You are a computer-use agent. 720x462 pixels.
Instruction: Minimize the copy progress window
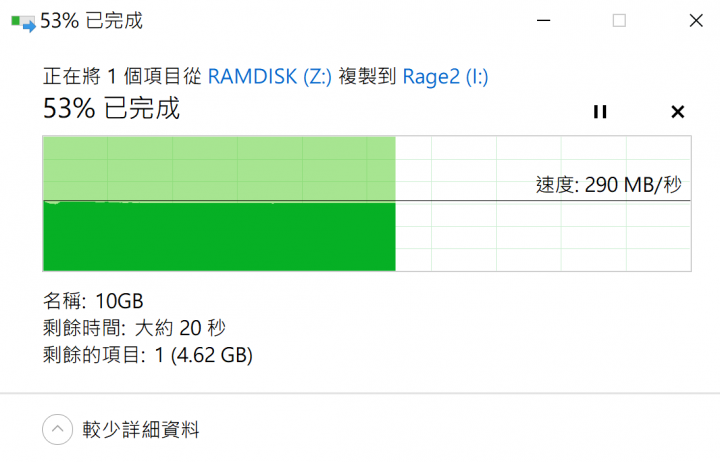tap(544, 21)
